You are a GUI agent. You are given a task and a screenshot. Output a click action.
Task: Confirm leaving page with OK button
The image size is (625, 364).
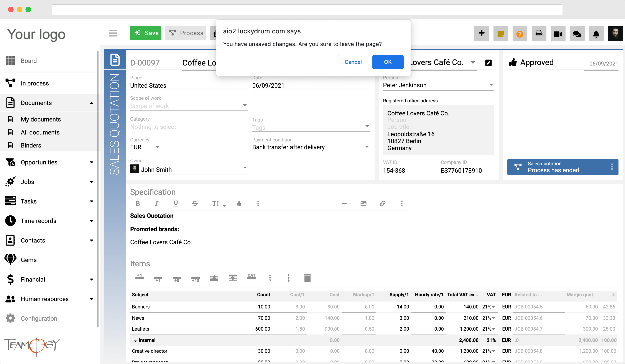click(x=388, y=62)
